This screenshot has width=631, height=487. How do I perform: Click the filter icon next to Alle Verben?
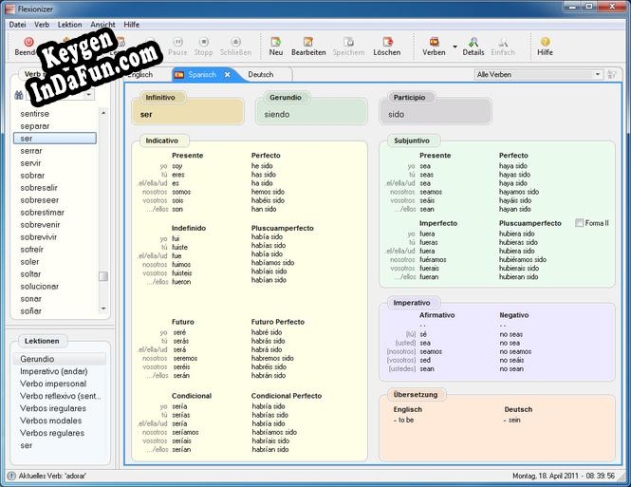point(612,74)
